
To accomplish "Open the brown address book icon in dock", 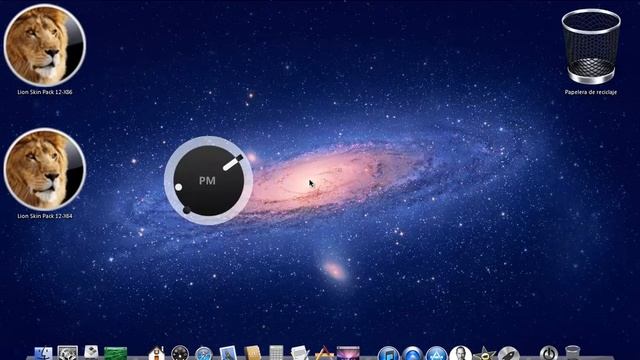I will point(253,353).
